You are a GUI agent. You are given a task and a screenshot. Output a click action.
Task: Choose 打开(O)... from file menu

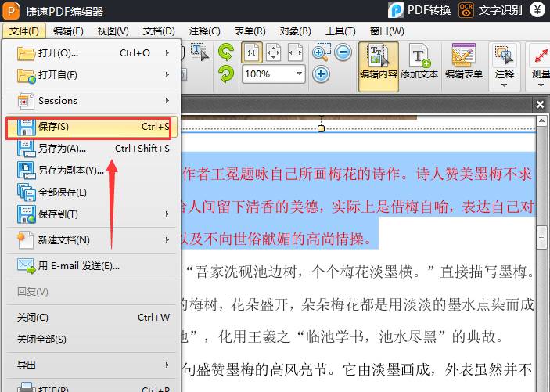pyautogui.click(x=92, y=53)
